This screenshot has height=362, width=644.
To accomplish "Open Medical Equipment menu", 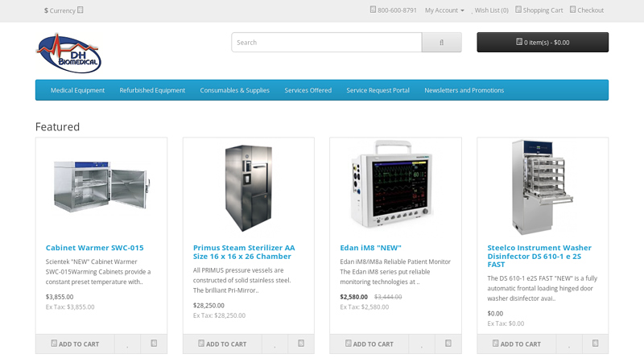I will (77, 90).
